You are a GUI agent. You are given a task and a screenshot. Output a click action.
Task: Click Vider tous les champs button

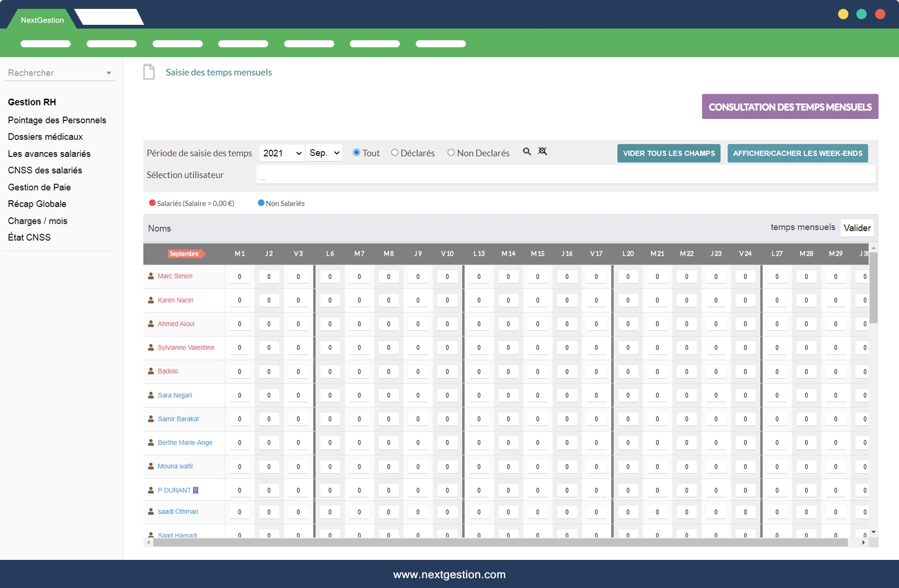coord(668,154)
